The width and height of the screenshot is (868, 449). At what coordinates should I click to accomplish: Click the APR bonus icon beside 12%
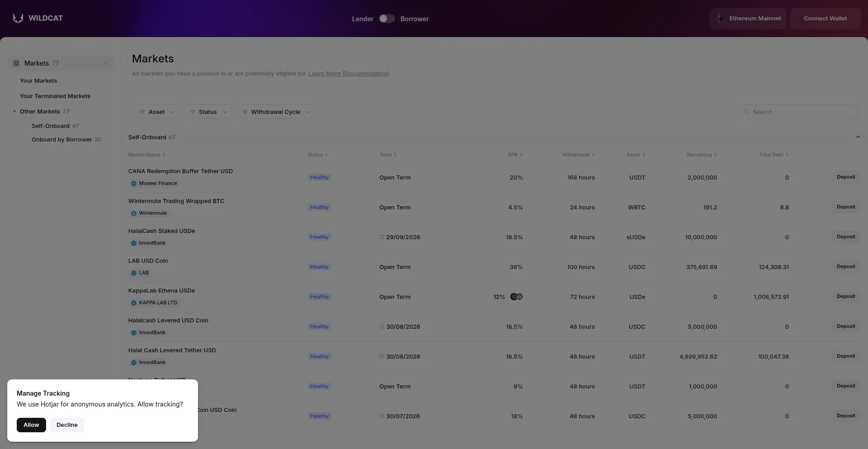(516, 297)
